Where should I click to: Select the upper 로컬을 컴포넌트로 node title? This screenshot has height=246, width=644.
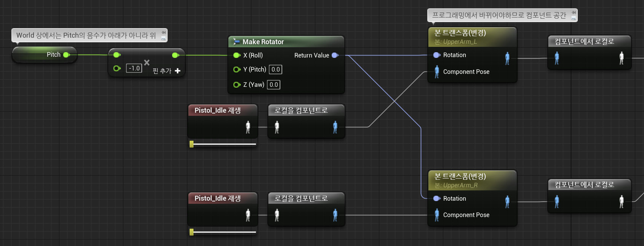pos(301,110)
